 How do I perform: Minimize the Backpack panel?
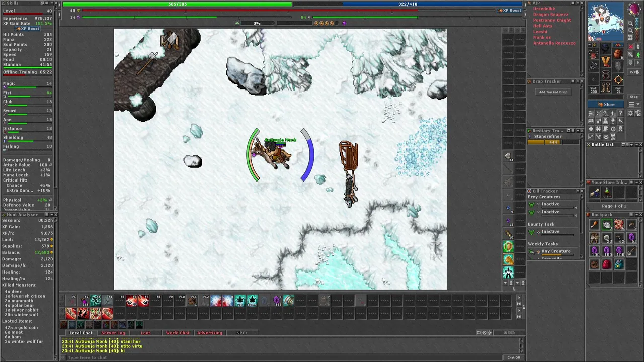[637, 214]
